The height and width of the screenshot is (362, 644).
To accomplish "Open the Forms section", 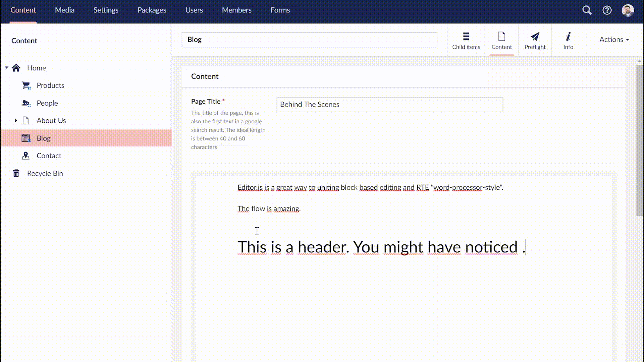I will 280,10.
